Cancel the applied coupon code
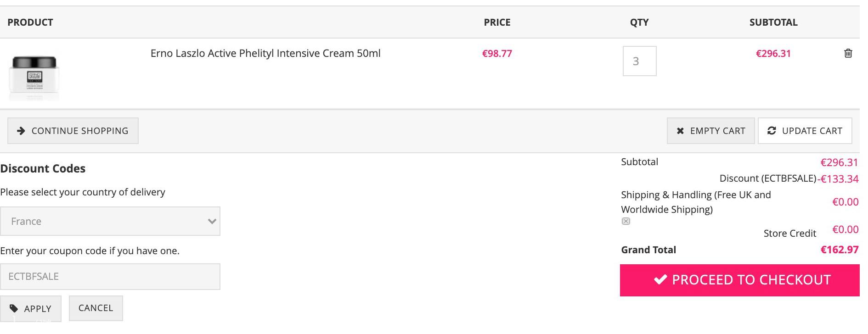 point(96,308)
